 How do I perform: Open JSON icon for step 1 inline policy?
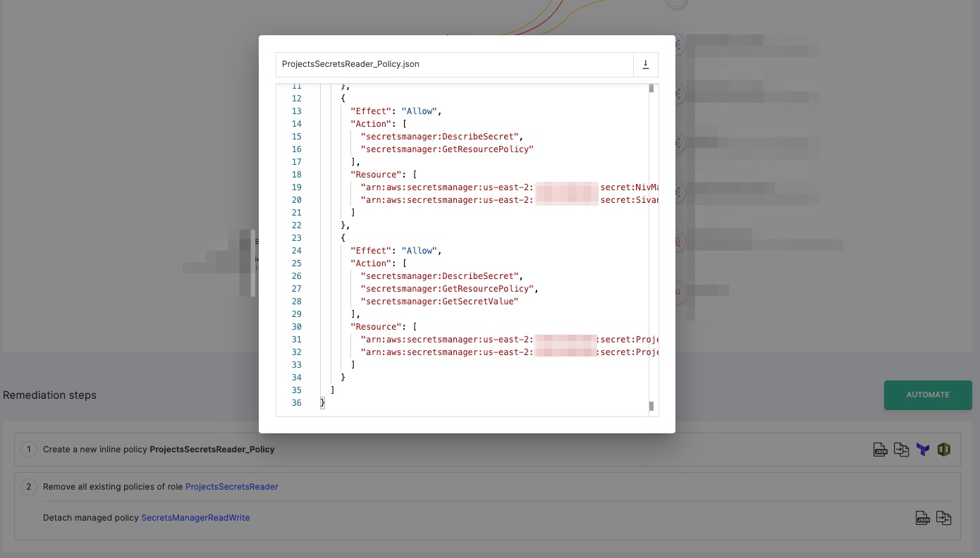[x=881, y=449]
